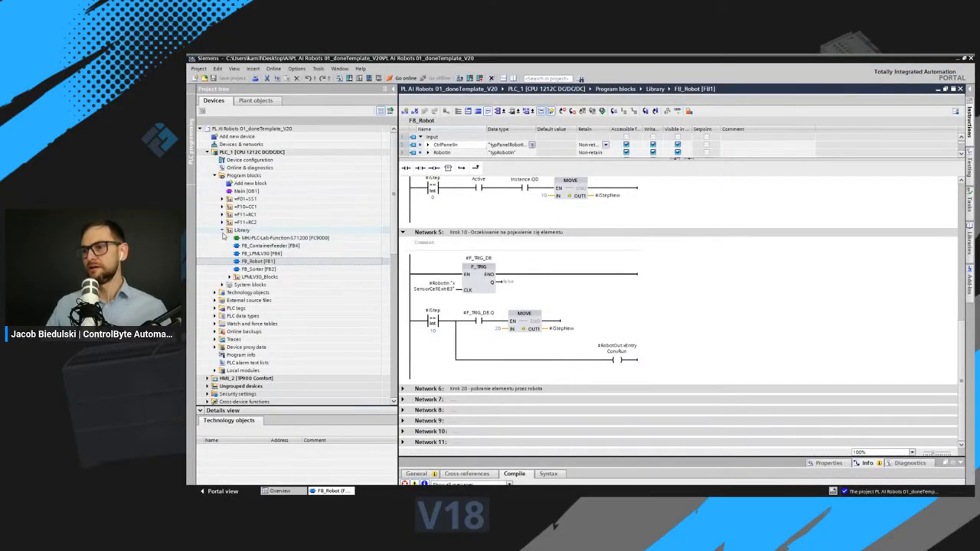Select the FB_ContainerFeeder [FB4] block
Image resolution: width=980 pixels, height=551 pixels.
tap(270, 246)
